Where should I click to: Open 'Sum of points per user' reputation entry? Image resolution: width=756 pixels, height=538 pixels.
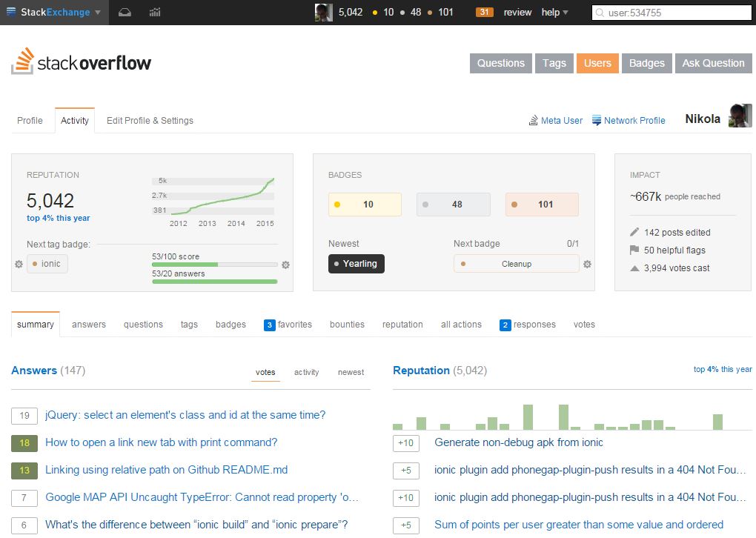[x=579, y=525]
